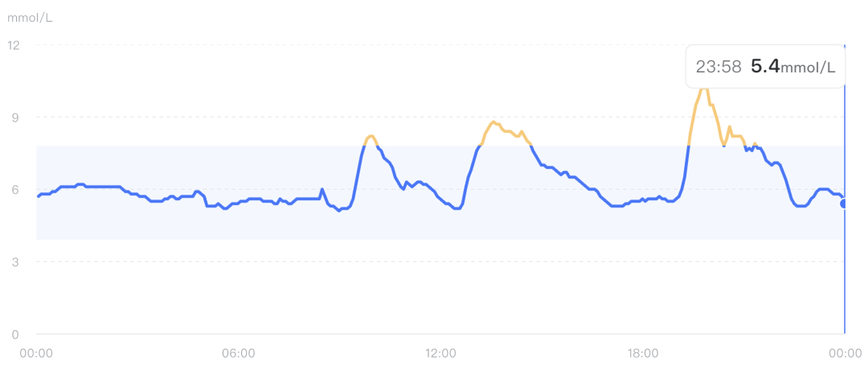Click the vertical blue cursor line
Image resolution: width=868 pixels, height=369 pixels.
click(x=845, y=273)
